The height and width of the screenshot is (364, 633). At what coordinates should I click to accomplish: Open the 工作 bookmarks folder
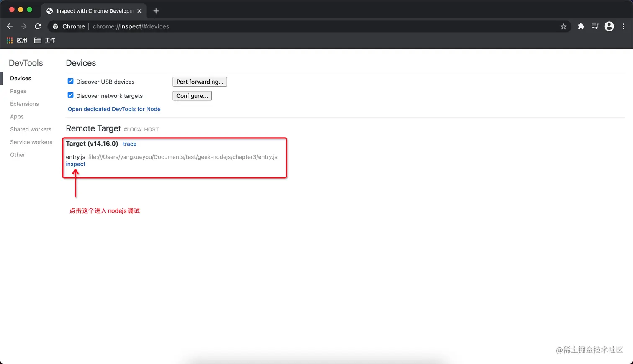point(45,40)
